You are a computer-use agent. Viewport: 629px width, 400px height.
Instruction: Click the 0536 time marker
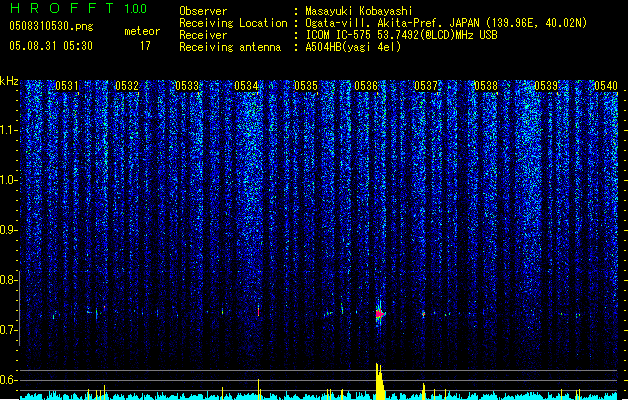(x=366, y=86)
